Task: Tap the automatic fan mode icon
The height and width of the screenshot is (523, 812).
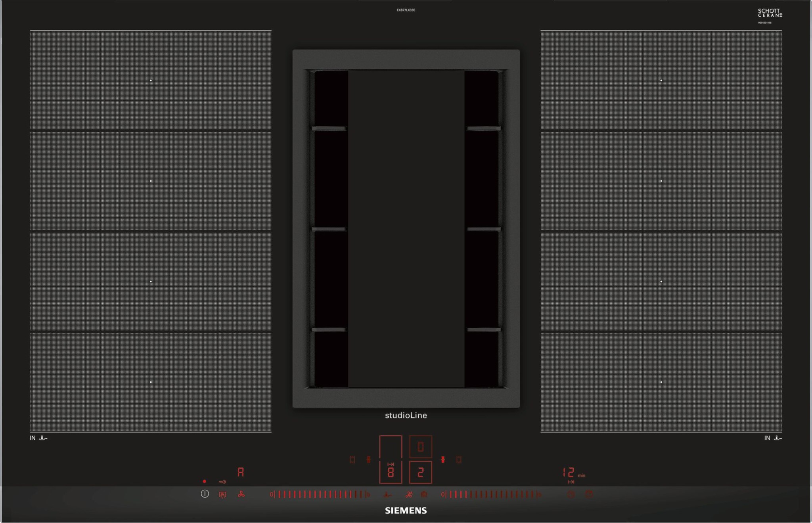Action: coord(409,494)
